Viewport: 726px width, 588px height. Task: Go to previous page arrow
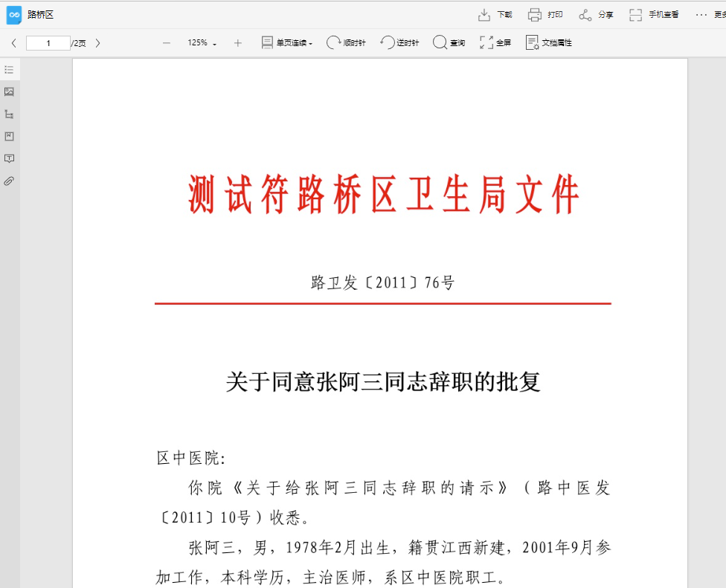pyautogui.click(x=14, y=43)
